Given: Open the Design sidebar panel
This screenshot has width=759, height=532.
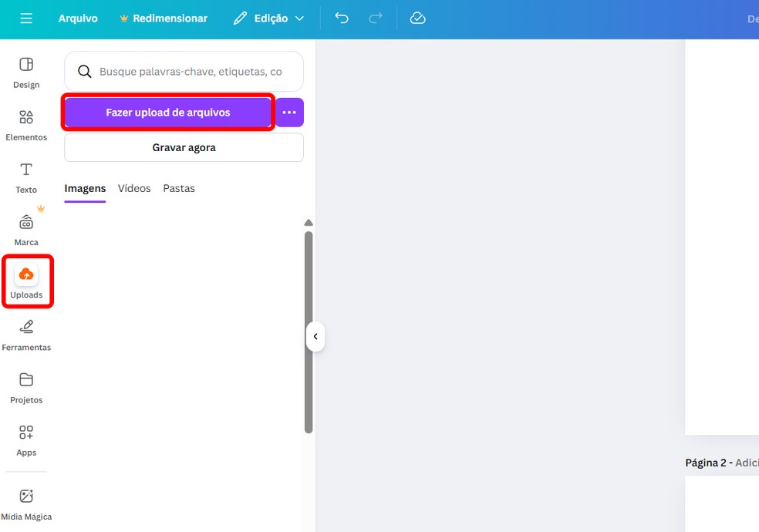Looking at the screenshot, I should tap(26, 73).
